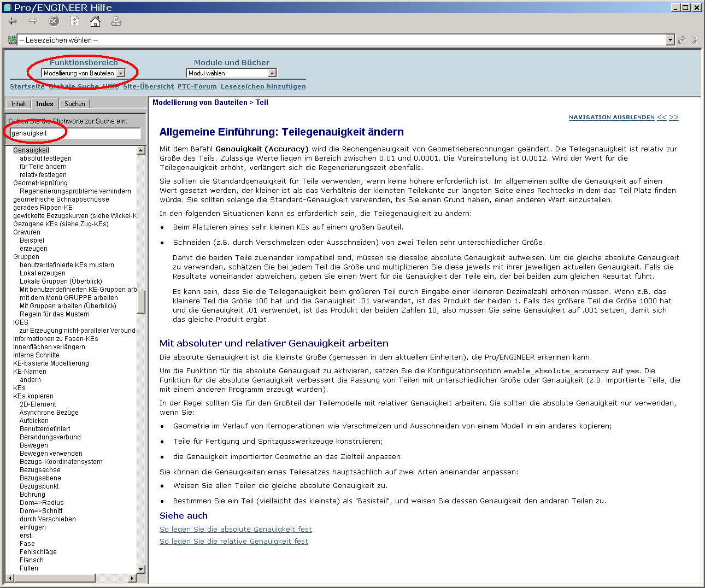Select index entry 'KE-basierte Modellierung'
The image size is (705, 588).
51,363
